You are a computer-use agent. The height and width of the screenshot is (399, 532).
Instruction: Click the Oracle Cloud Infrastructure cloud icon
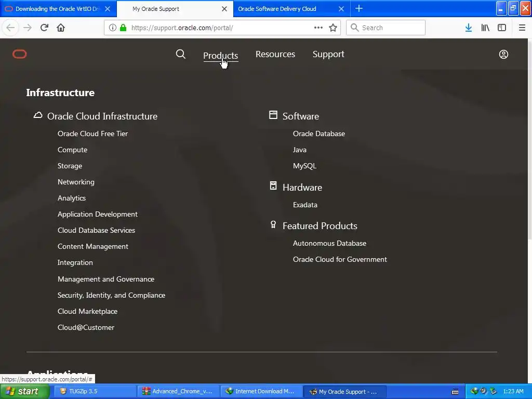pos(38,115)
